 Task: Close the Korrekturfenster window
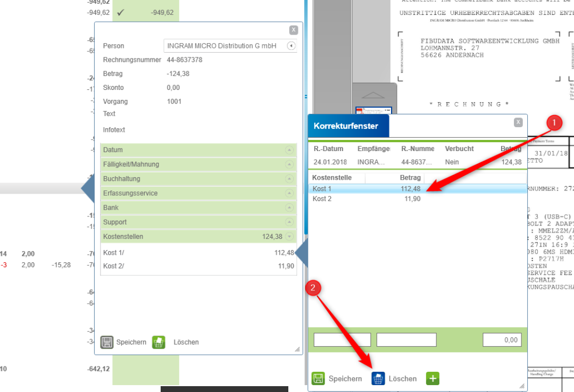tap(518, 122)
